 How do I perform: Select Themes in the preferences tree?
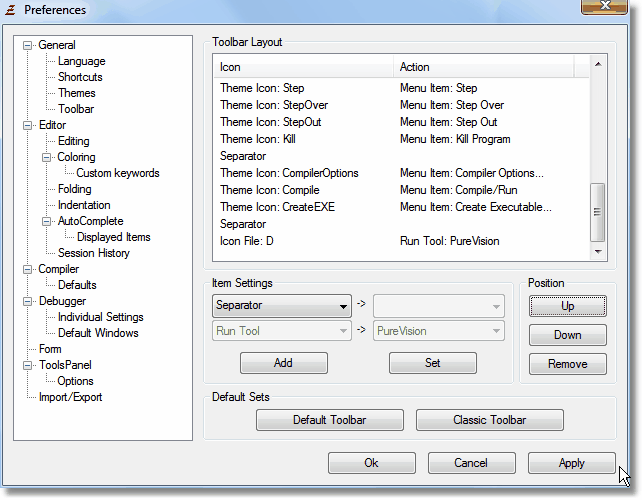tap(77, 93)
